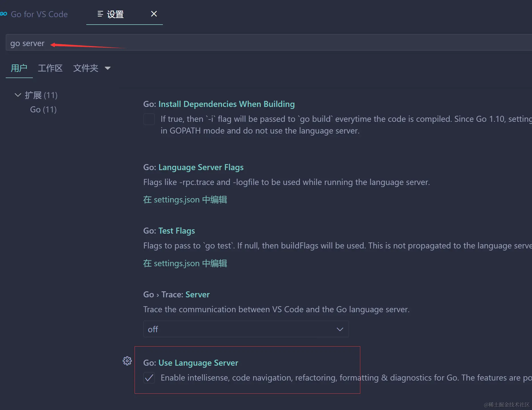Click the Trace Server dropdown chevron
The image size is (532, 410).
tap(340, 329)
